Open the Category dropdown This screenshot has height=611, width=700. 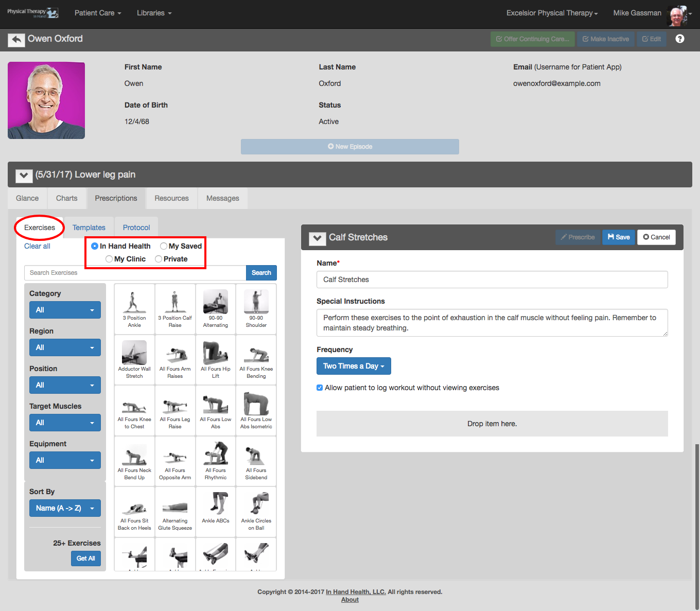pos(65,310)
